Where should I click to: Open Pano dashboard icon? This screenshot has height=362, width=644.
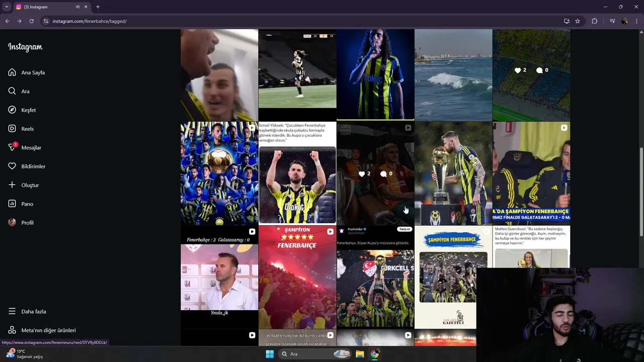point(12,204)
